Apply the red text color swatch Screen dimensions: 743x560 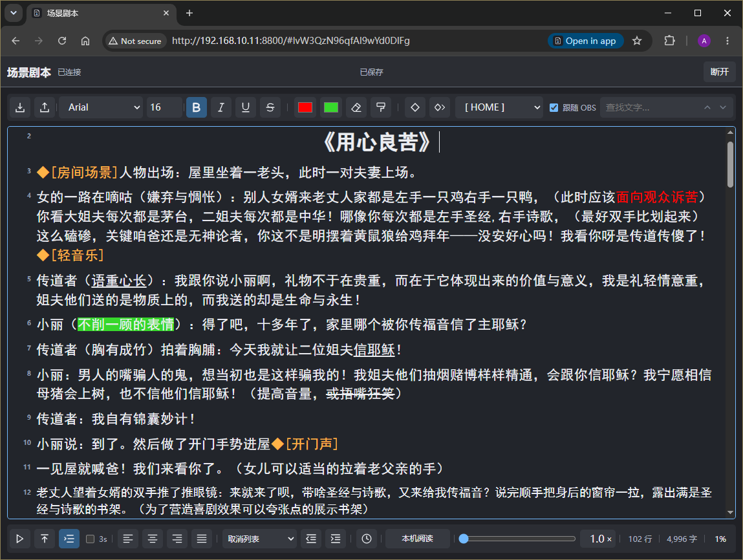[305, 107]
